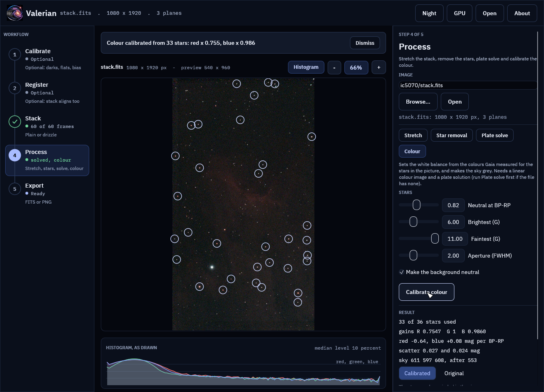Dismiss the colour calibrated notification
The image size is (544, 392).
(x=365, y=43)
